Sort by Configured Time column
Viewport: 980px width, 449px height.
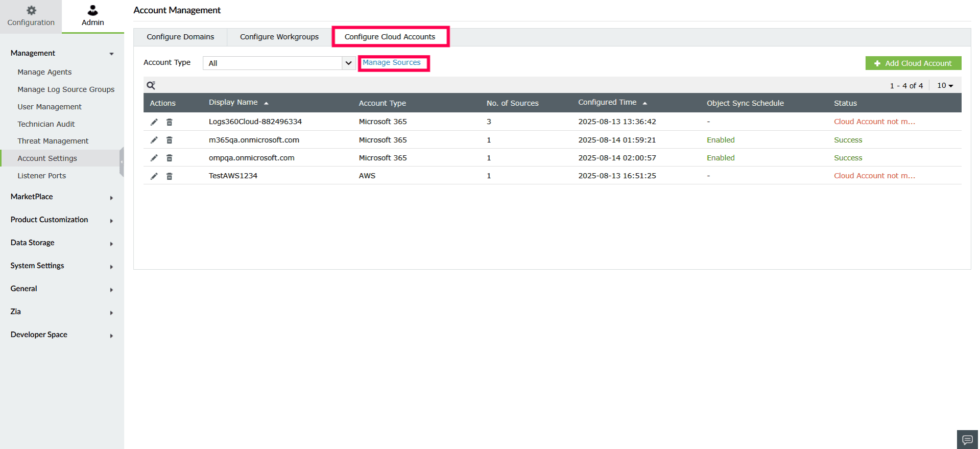pos(612,103)
